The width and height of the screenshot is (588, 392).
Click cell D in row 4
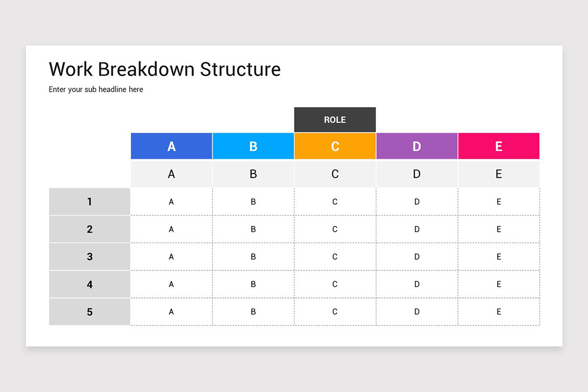click(417, 284)
